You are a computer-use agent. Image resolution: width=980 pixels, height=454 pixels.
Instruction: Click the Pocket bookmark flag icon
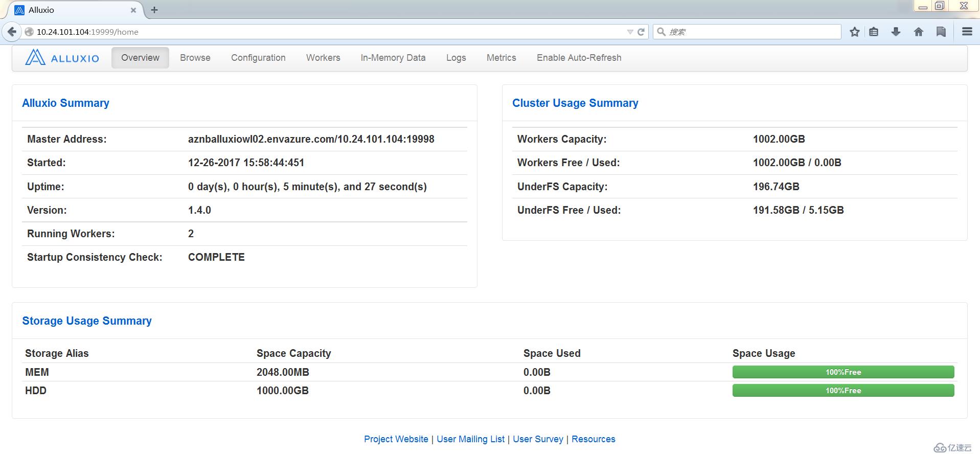941,32
